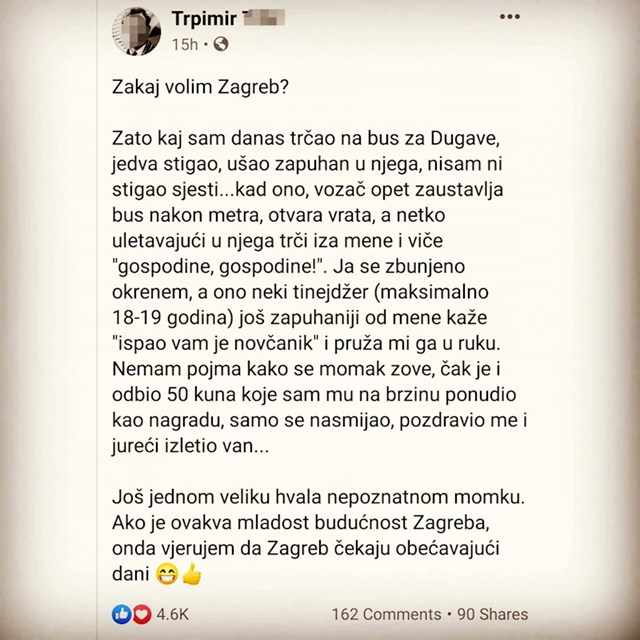Viewport: 640px width, 640px height.
Task: Click the line "Zakaj volim Zagreb?"
Action: pos(200,88)
